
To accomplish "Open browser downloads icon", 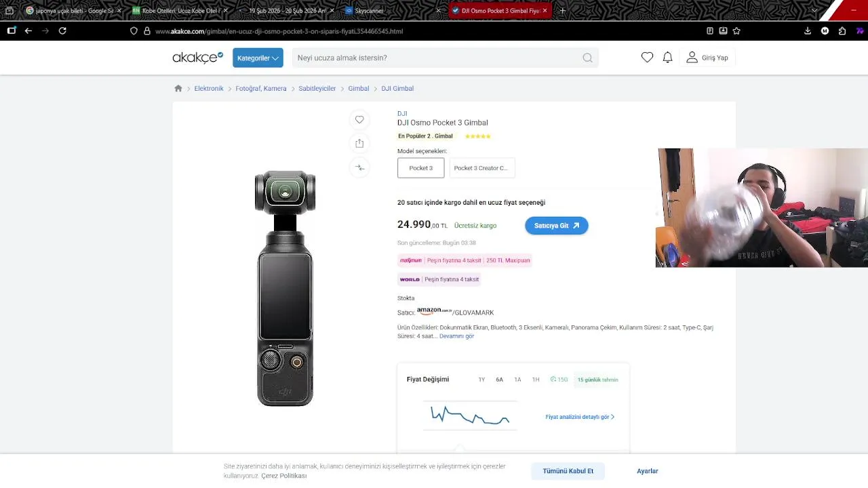I will tap(808, 30).
